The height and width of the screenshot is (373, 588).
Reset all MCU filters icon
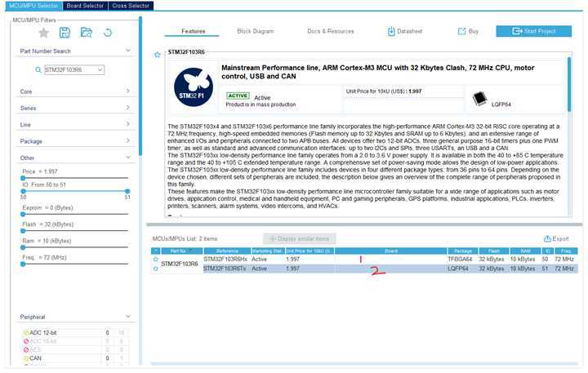pos(108,33)
